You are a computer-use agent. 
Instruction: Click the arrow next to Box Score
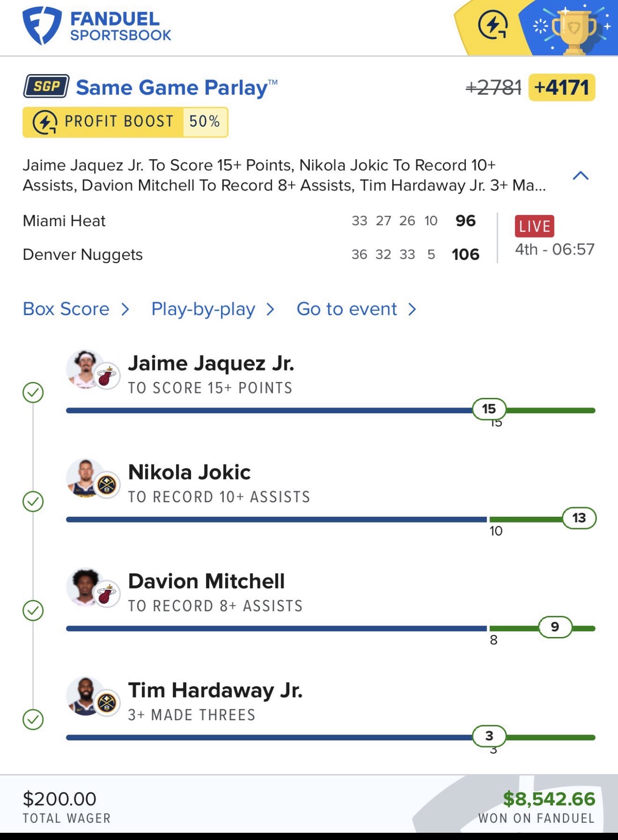coord(125,309)
